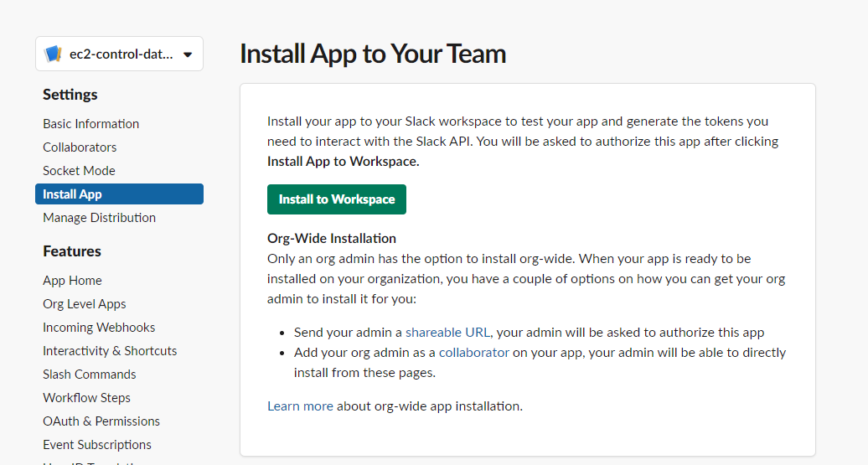Click the ec2-control app icon
This screenshot has height=465, width=868.
53,54
